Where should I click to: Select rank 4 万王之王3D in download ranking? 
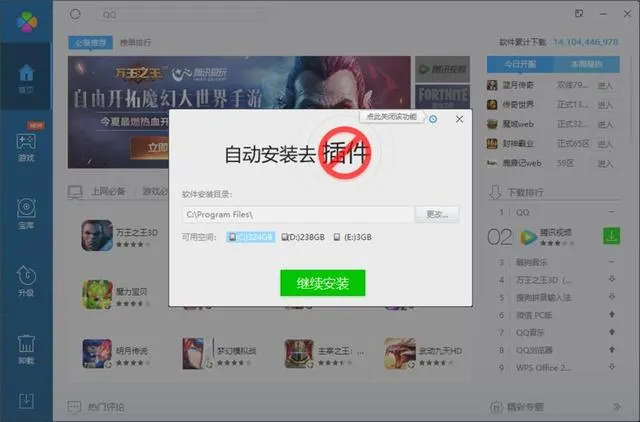[x=544, y=280]
